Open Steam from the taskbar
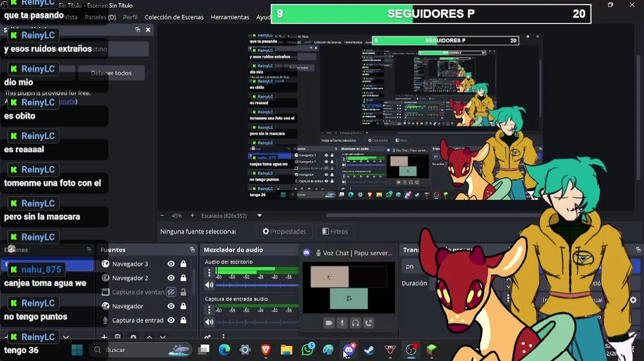 click(369, 349)
